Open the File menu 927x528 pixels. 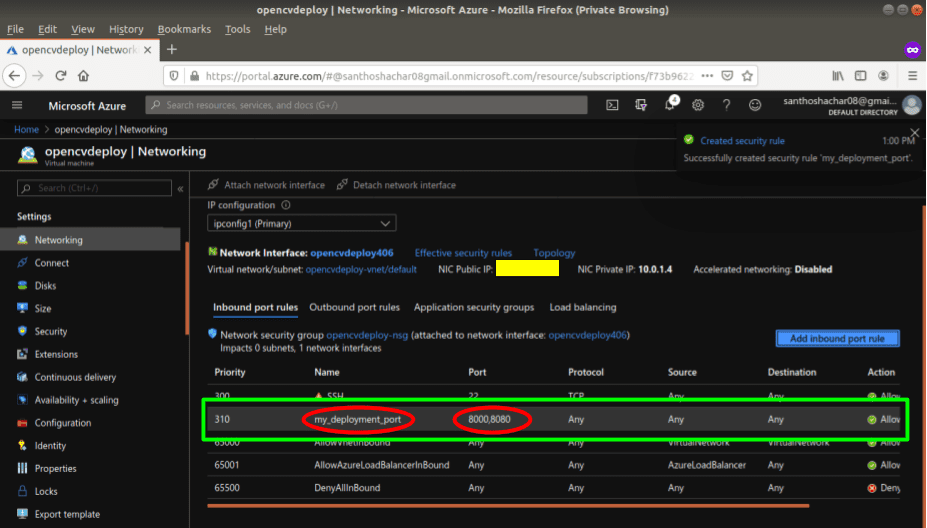click(15, 29)
